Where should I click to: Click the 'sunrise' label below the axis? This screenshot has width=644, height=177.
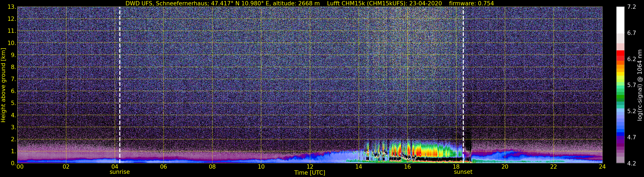[120, 172]
